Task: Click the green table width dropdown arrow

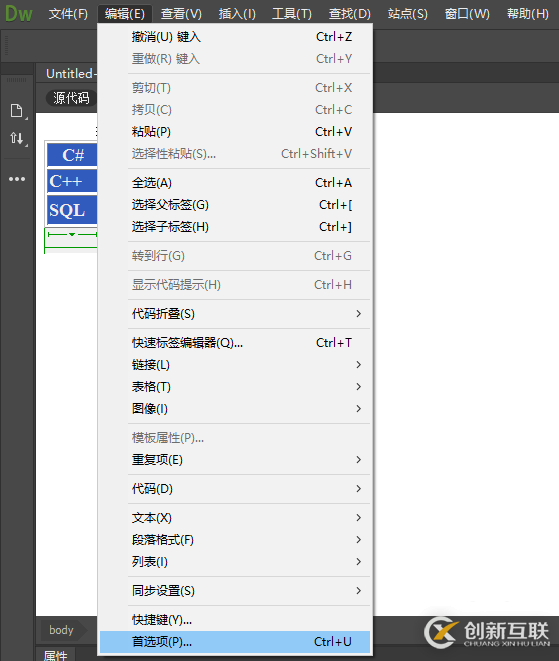Action: coord(72,234)
